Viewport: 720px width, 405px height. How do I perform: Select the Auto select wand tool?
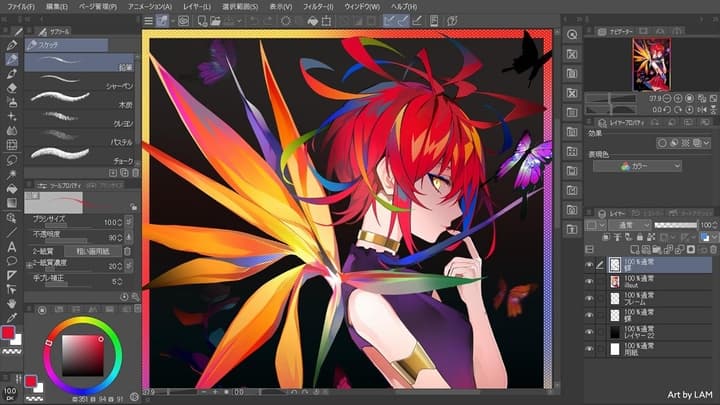12,174
